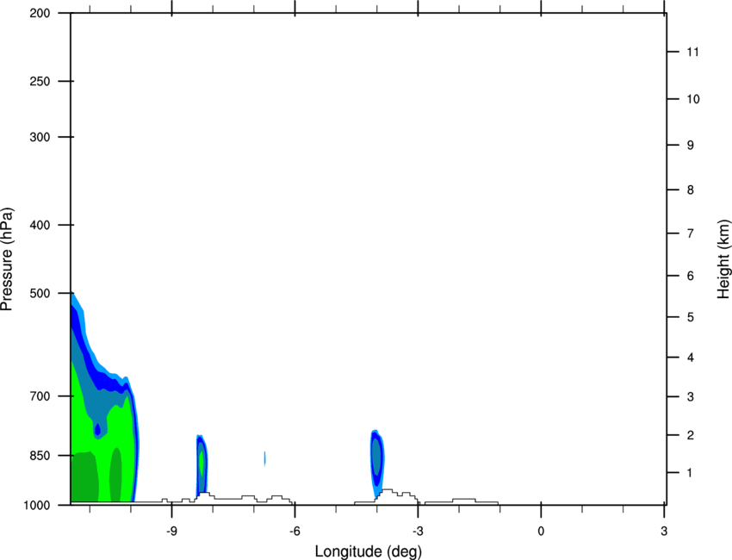The width and height of the screenshot is (732, 560).
Task: Click height tick label 7
Action: click(691, 233)
